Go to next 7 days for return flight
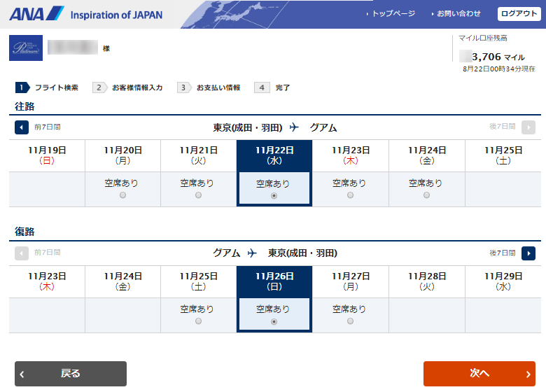Viewport: 546px width, 392px height. [x=528, y=253]
